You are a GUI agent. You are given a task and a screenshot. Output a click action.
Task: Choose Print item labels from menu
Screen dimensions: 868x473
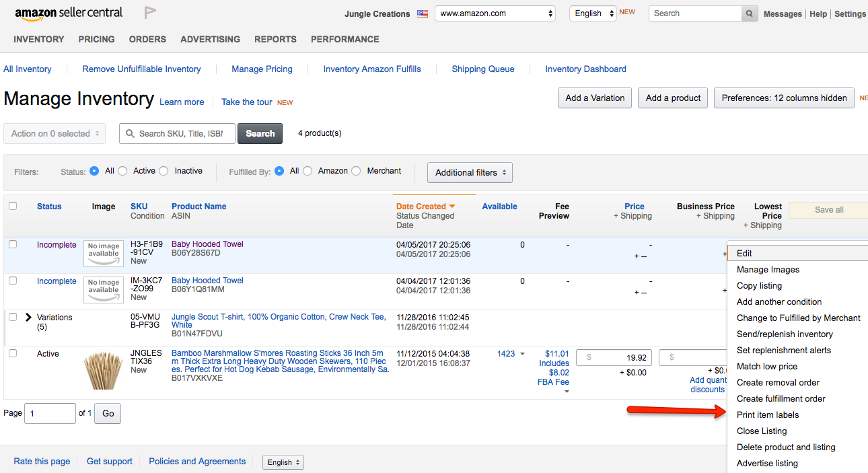point(768,414)
